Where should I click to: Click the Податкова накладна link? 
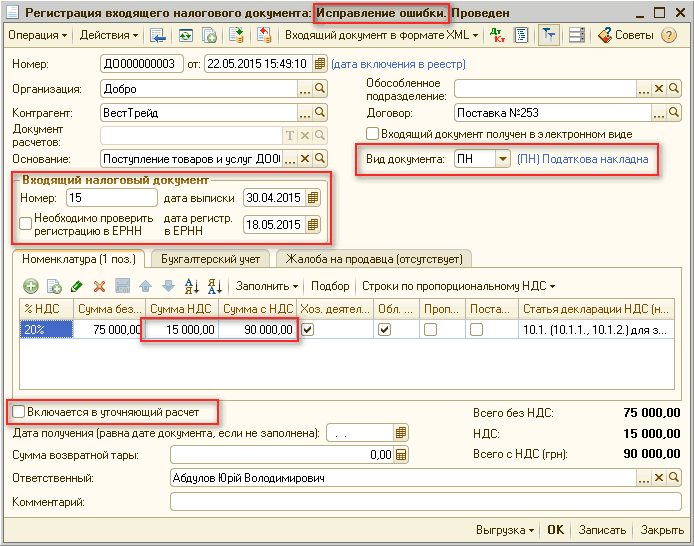tap(582, 159)
